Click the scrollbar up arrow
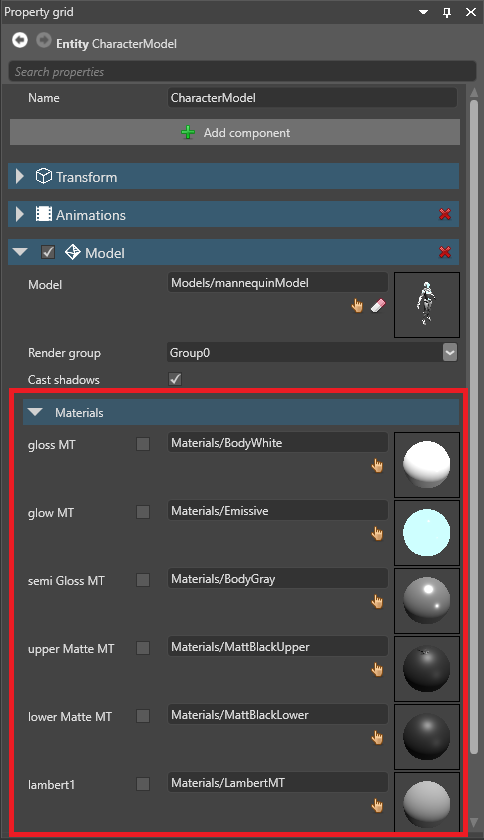Screen dimensions: 484x840 474,92
